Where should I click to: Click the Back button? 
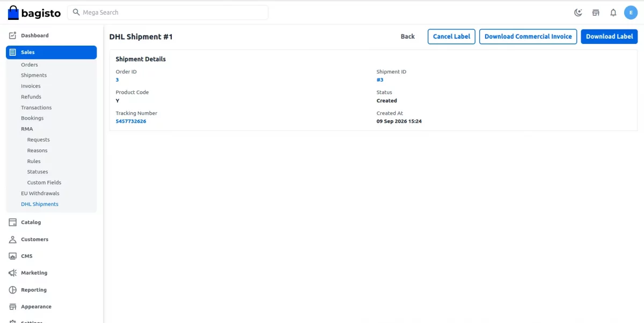408,36
